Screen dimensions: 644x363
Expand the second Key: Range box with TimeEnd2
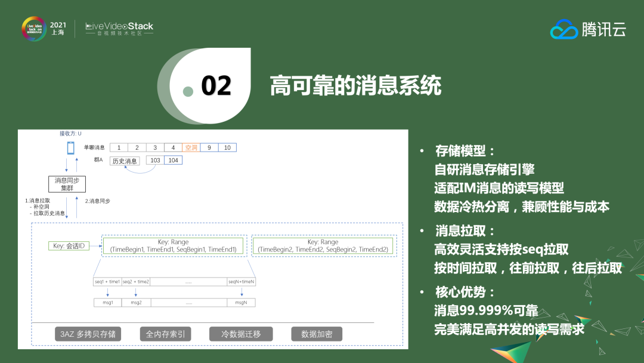(x=324, y=245)
